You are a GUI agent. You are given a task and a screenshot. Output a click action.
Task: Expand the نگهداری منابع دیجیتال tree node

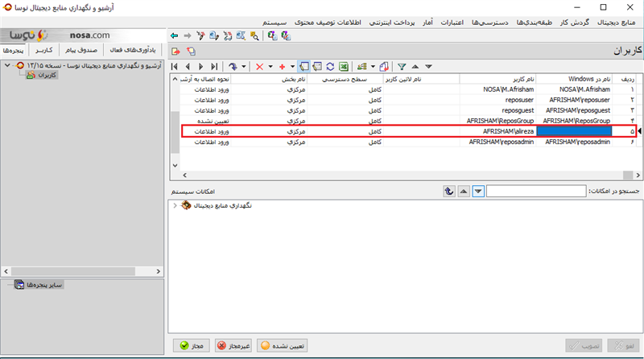pyautogui.click(x=175, y=205)
